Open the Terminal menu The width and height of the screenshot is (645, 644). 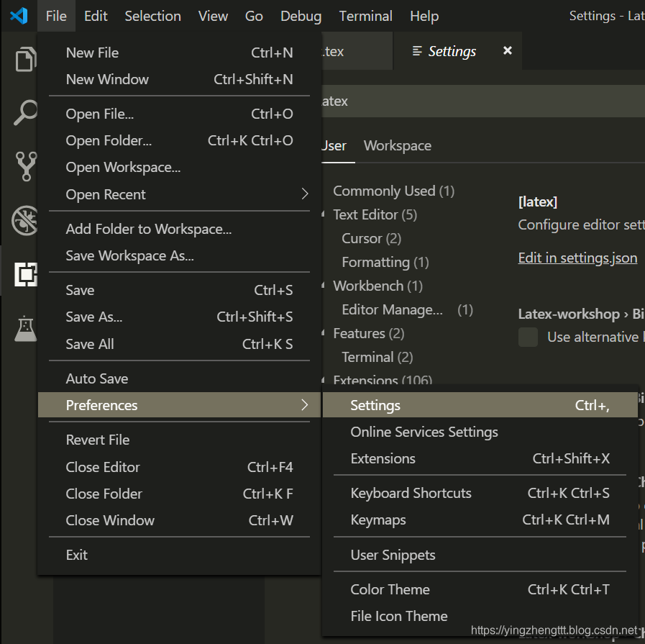365,16
